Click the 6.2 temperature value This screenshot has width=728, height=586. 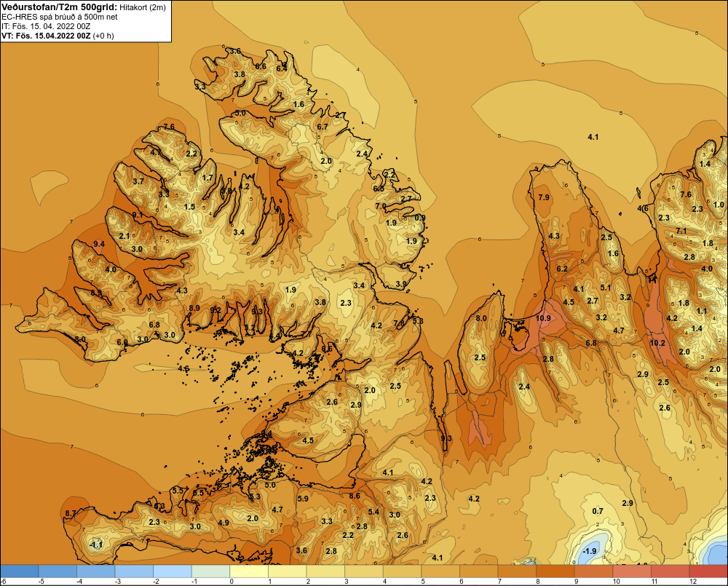[x=562, y=269]
